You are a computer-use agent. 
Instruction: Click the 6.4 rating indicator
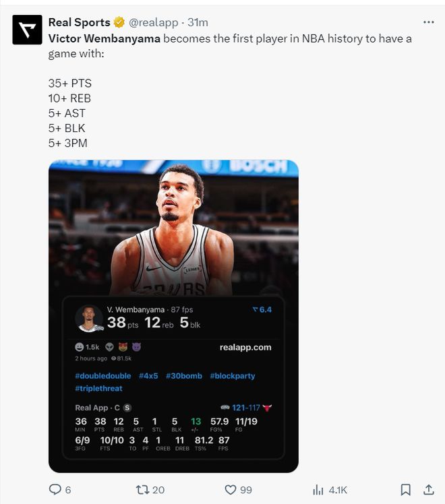pos(262,309)
